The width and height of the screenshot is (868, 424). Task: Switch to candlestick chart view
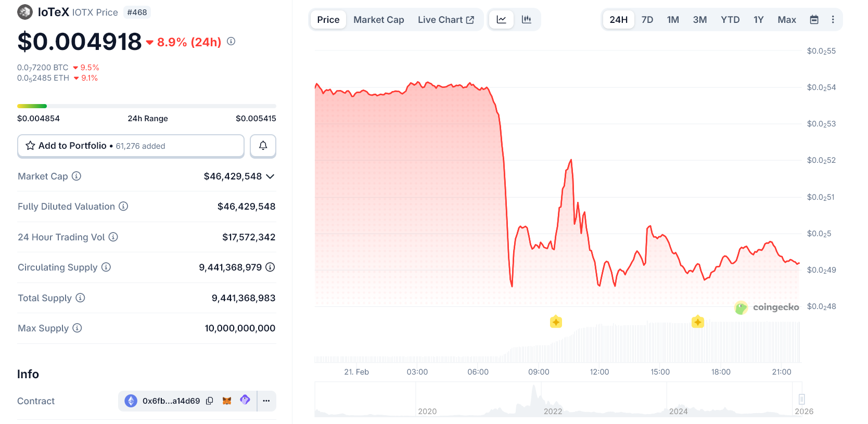click(527, 20)
